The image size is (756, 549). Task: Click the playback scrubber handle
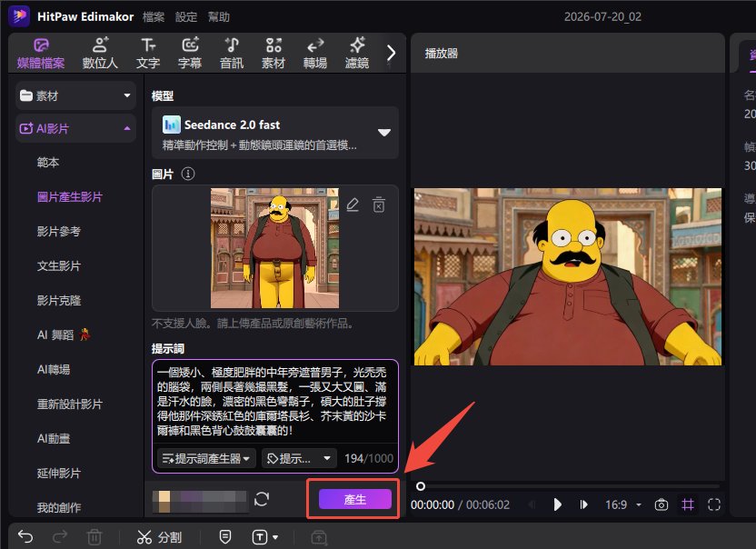421,486
